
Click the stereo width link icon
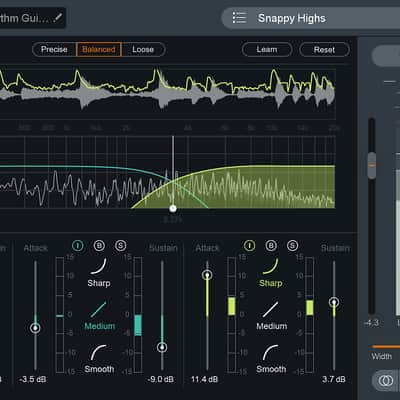pos(386,381)
